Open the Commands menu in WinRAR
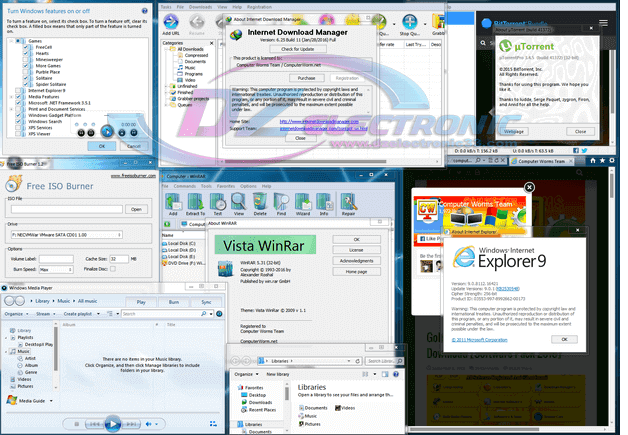This screenshot has height=435, width=628. point(184,186)
